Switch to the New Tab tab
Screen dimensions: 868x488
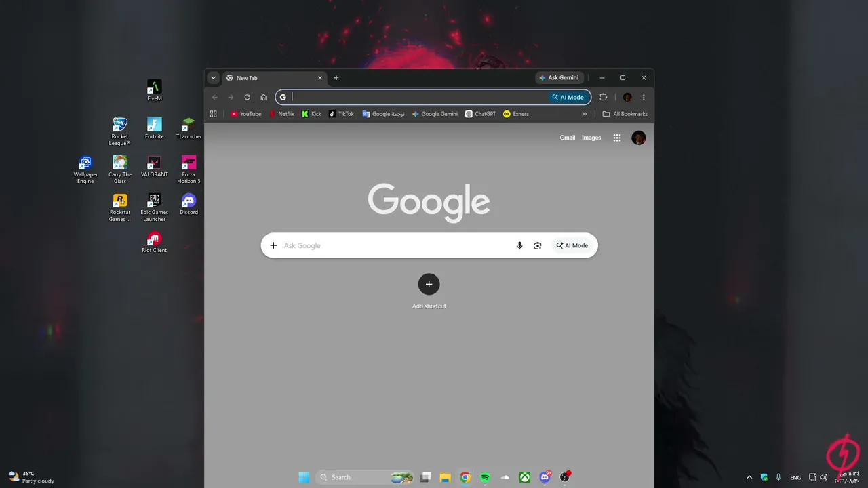pyautogui.click(x=275, y=78)
